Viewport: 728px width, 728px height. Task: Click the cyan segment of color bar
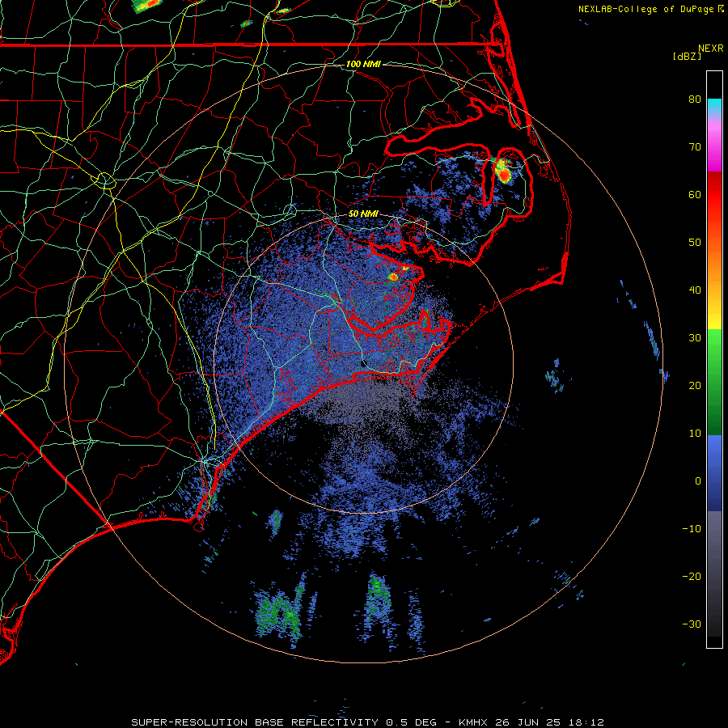pyautogui.click(x=714, y=107)
